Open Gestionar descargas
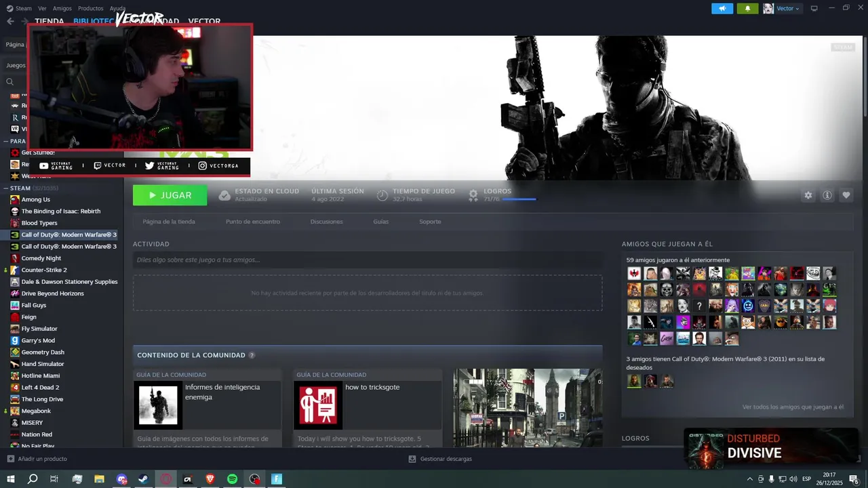Viewport: 868px width, 488px height. click(440, 459)
